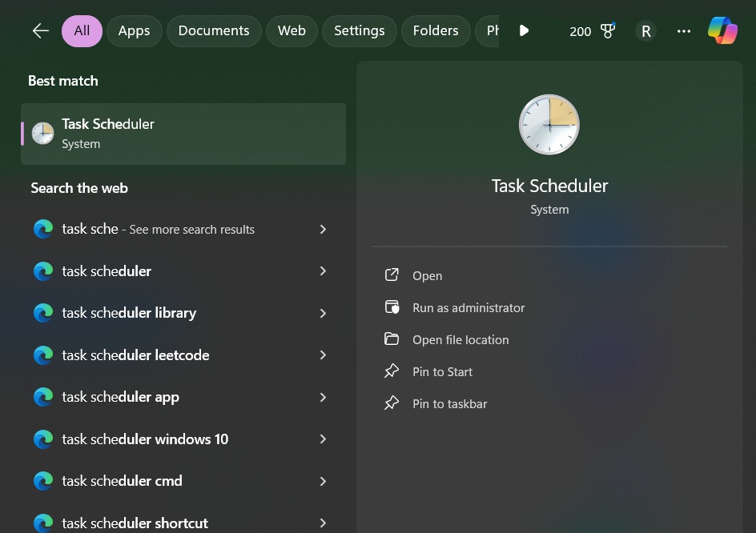Switch to the Documents filter tab
This screenshot has height=533, width=756.
point(213,31)
